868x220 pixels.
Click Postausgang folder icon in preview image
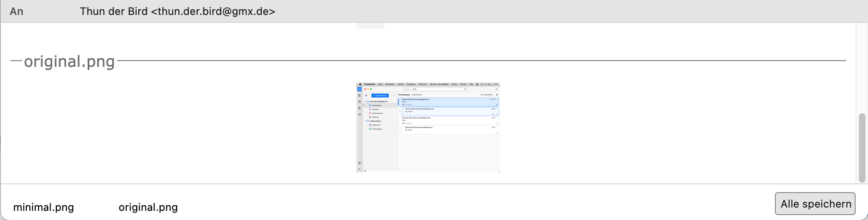point(370,129)
